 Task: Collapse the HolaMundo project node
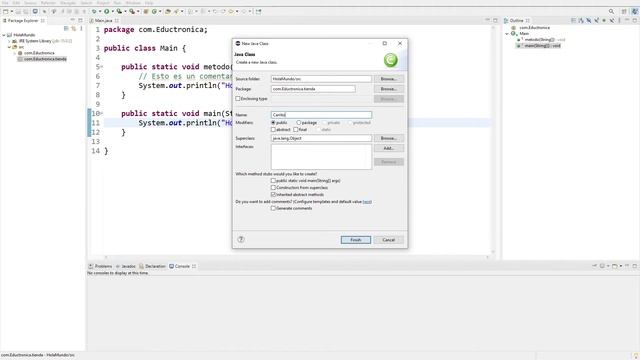[4, 35]
